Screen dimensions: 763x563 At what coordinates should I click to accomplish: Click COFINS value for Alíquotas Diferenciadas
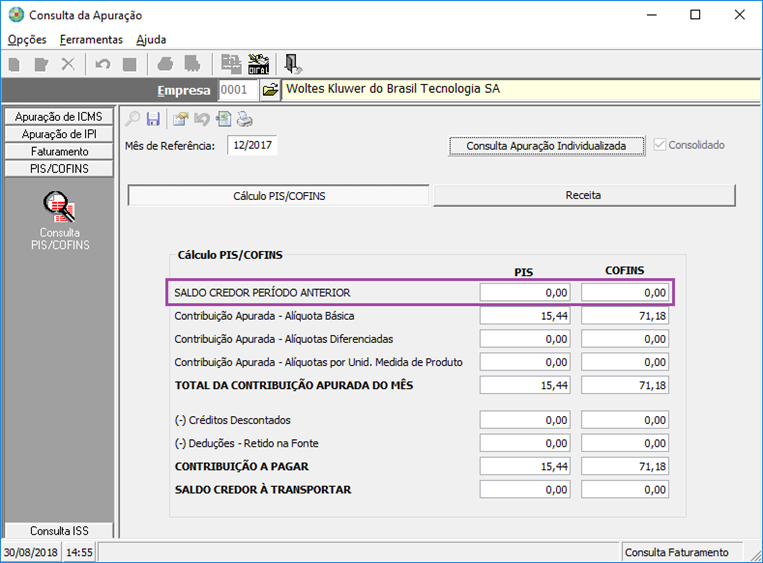click(x=625, y=339)
